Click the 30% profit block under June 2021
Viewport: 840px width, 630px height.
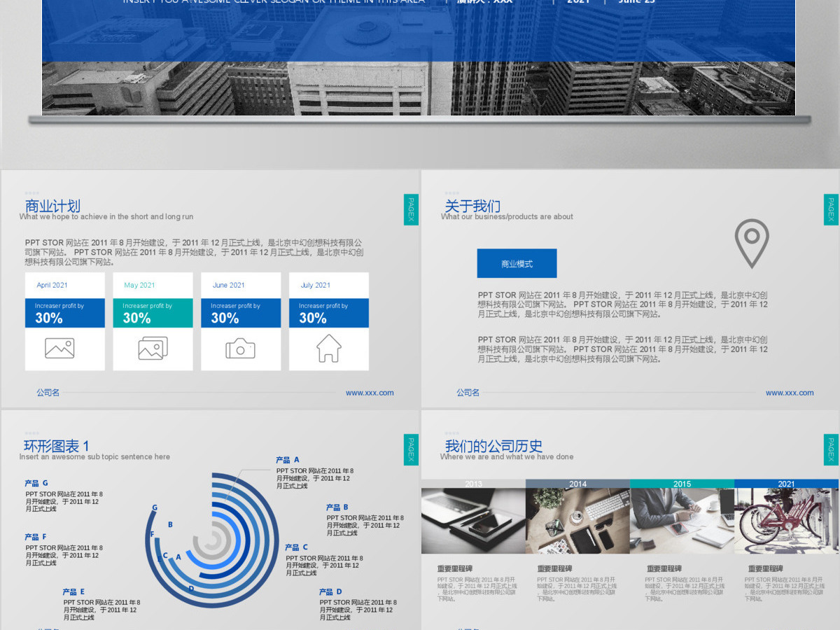coord(241,313)
